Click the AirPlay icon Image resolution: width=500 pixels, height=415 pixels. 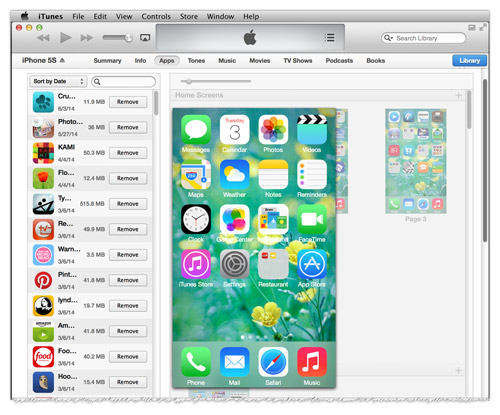point(145,38)
